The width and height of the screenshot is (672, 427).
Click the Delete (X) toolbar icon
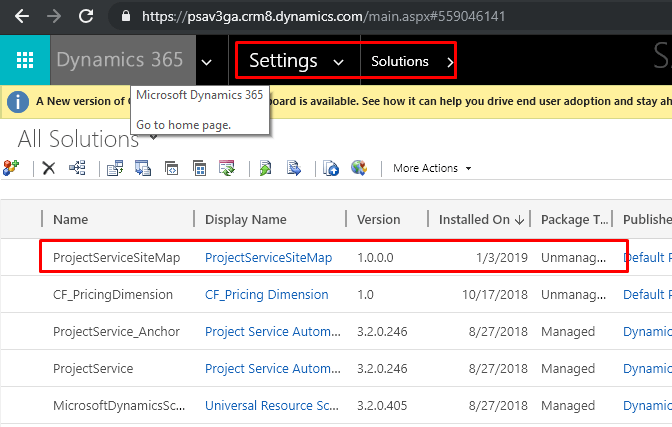click(x=49, y=168)
